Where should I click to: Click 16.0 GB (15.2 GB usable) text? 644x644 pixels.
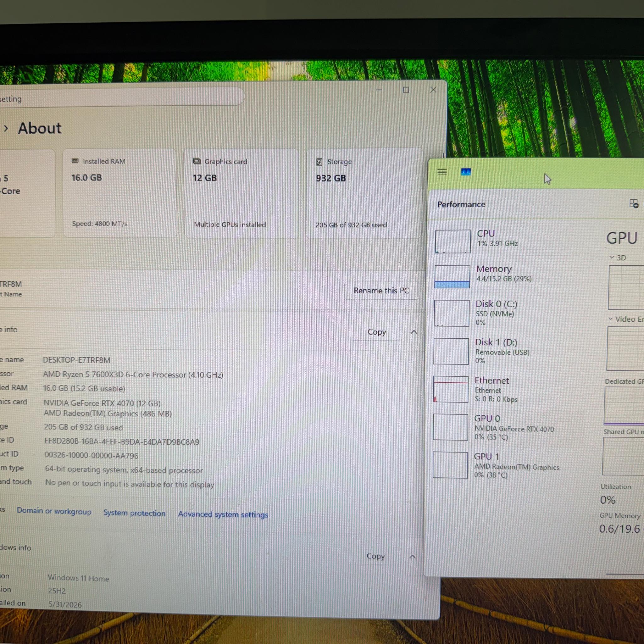click(x=84, y=389)
